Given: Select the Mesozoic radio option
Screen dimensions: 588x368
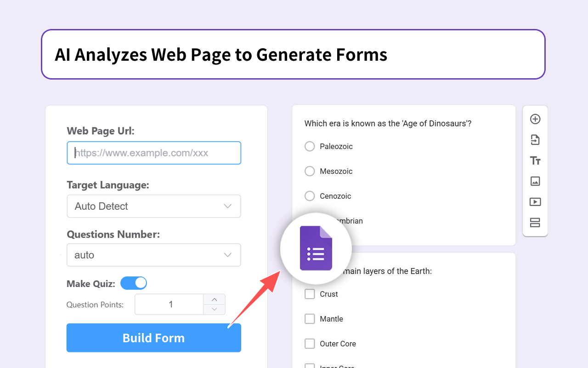Looking at the screenshot, I should [x=310, y=171].
